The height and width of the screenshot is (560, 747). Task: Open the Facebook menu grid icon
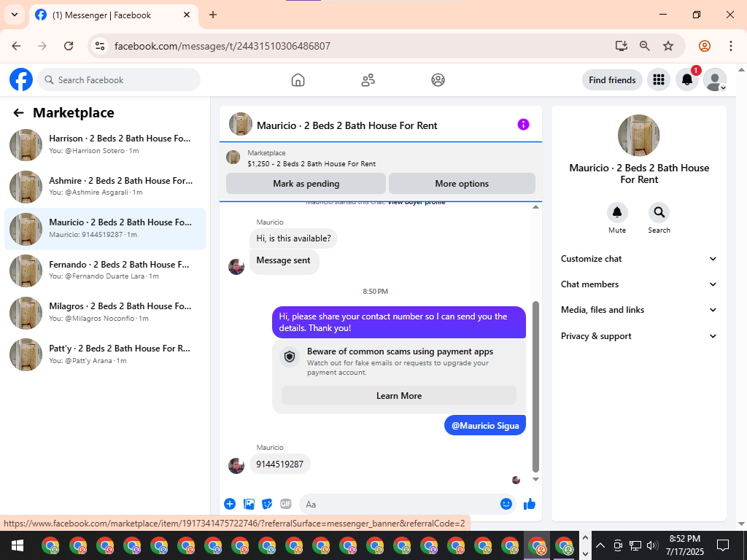pyautogui.click(x=659, y=79)
